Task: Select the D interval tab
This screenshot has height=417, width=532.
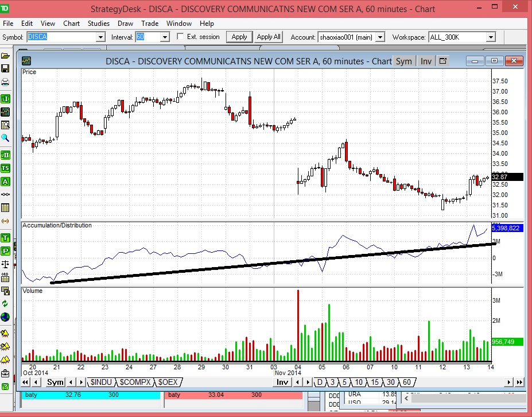Action: tap(320, 383)
